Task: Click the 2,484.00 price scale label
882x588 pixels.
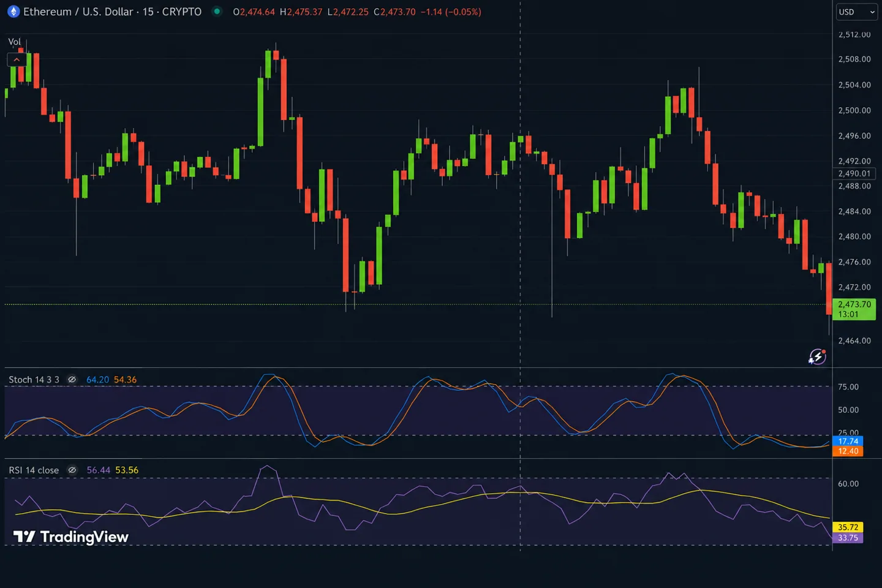Action: coord(854,211)
